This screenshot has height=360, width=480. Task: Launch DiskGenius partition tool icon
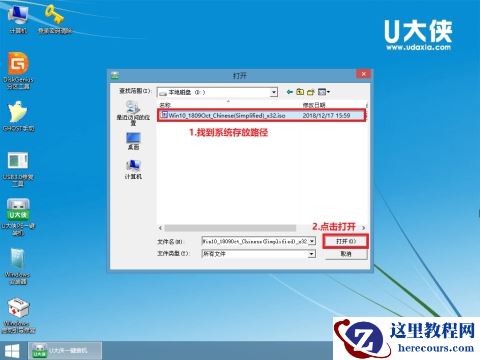coord(18,70)
